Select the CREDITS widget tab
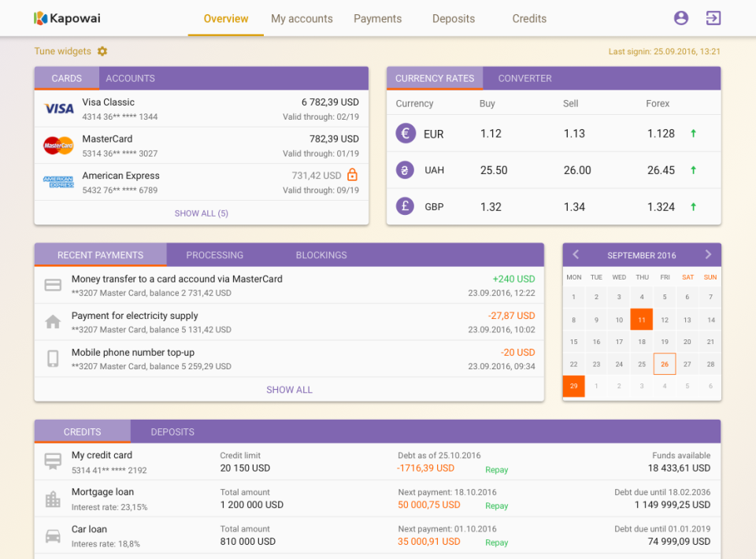This screenshot has width=756, height=559. [83, 431]
